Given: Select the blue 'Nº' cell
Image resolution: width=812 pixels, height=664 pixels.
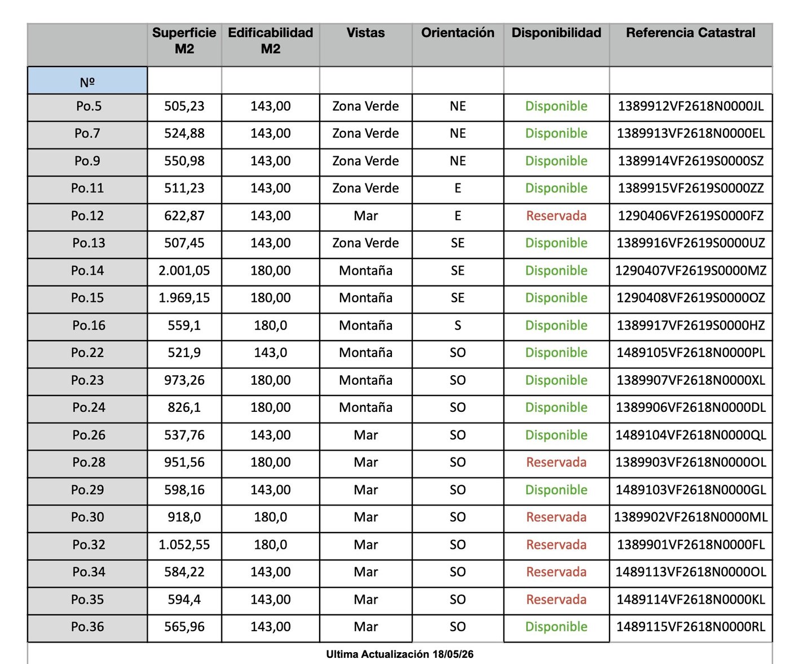Looking at the screenshot, I should point(87,81).
